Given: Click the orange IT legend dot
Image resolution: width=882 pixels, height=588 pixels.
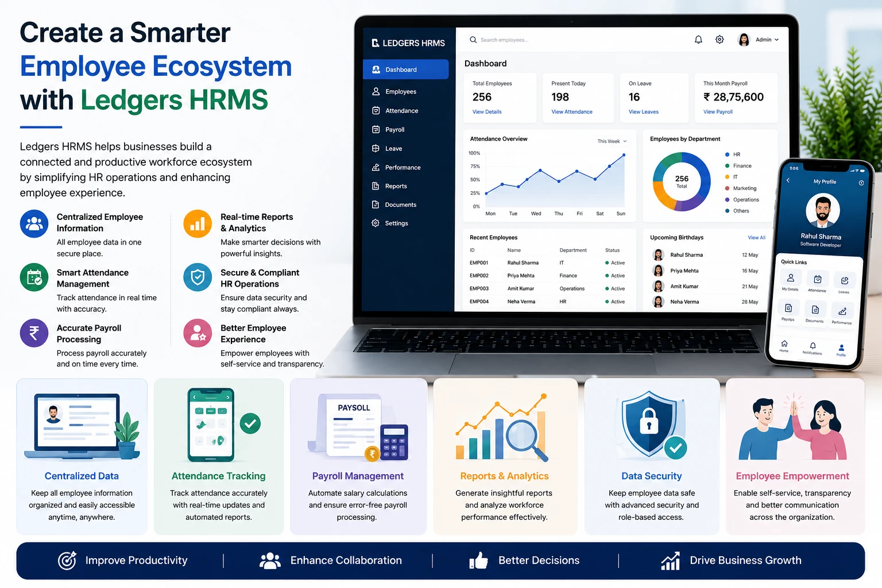Looking at the screenshot, I should pos(727,177).
